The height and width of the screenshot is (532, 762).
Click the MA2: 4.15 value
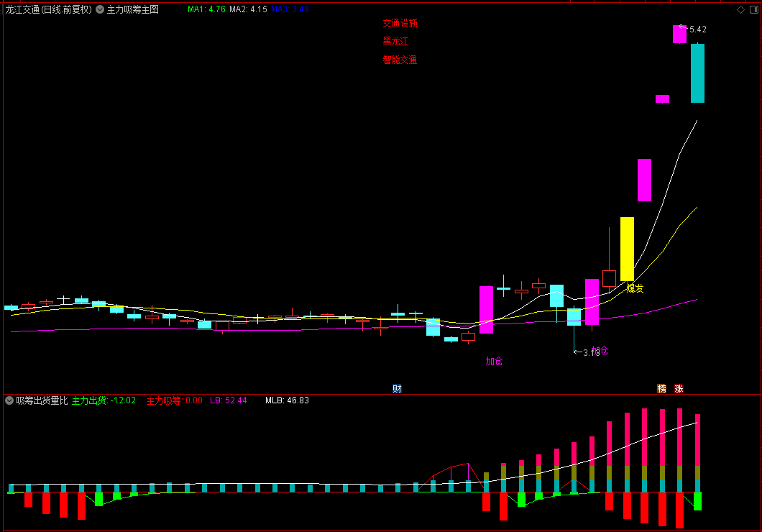click(x=248, y=9)
